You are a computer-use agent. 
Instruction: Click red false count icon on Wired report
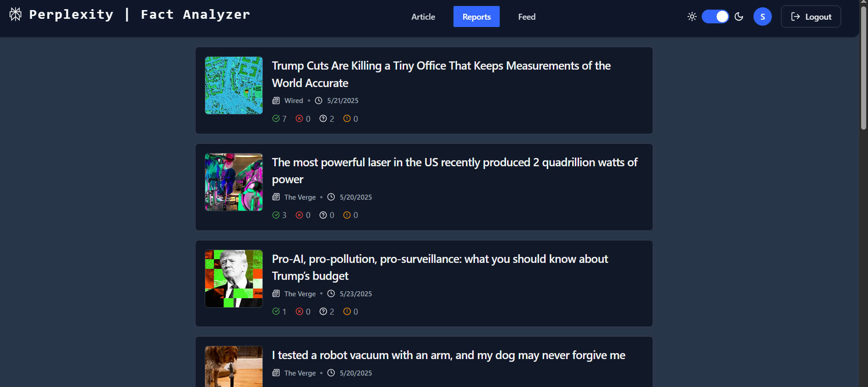tap(300, 119)
